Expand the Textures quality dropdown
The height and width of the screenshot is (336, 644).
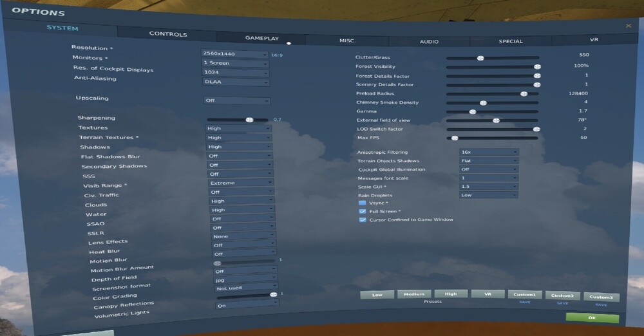(x=239, y=128)
